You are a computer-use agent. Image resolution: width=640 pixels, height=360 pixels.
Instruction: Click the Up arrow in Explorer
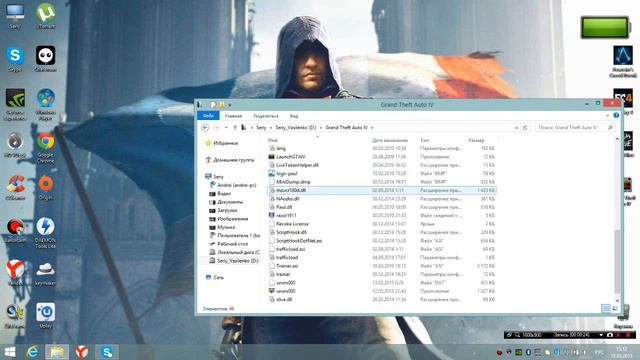235,128
